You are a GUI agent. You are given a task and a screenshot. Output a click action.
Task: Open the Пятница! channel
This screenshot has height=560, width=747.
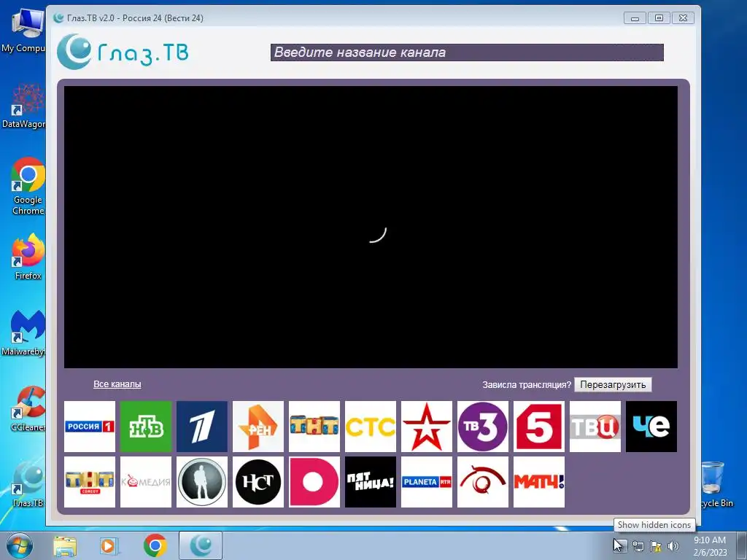[371, 482]
